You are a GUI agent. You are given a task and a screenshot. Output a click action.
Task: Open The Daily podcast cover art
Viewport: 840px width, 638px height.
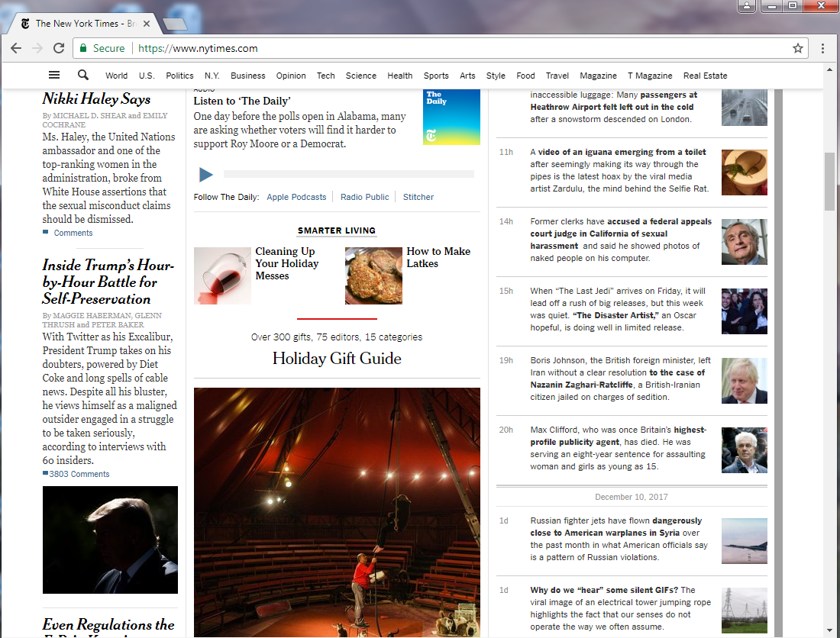click(451, 117)
